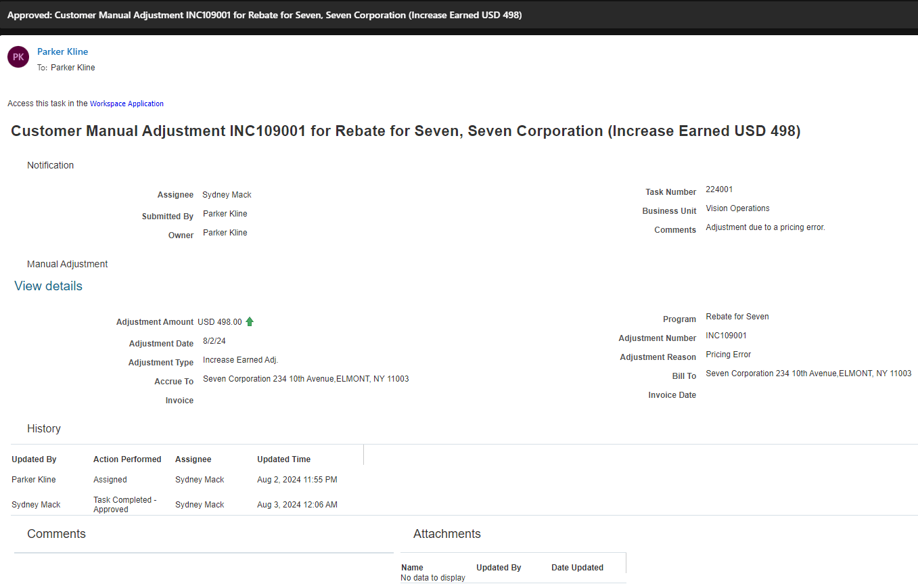Click the adjustment date 8/2/24
Screen dimensions: 918x588
[214, 341]
